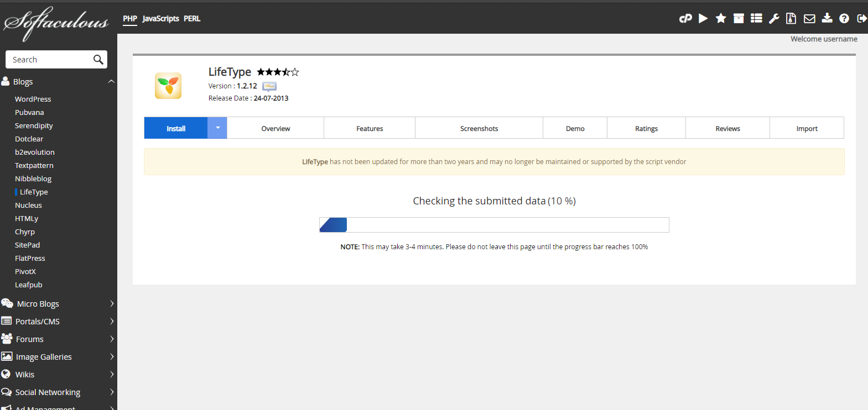Open the Reviews tab
The image size is (868, 410).
tap(727, 128)
